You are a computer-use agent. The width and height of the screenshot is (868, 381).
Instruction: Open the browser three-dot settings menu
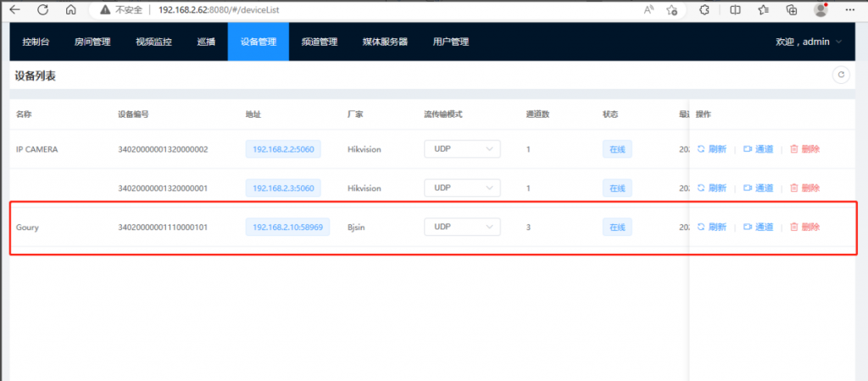click(849, 10)
